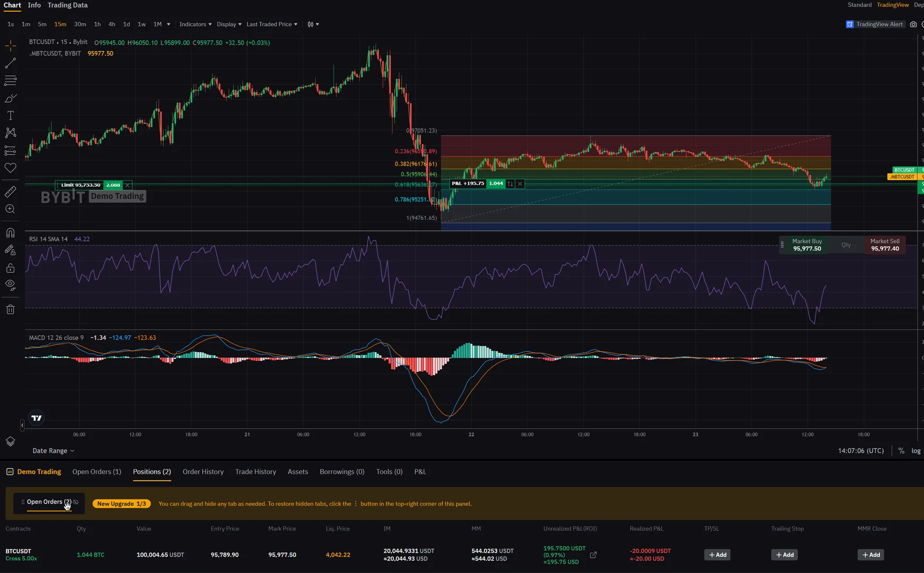This screenshot has height=573, width=924.
Task: Toggle log scale on price axis
Action: click(x=916, y=451)
